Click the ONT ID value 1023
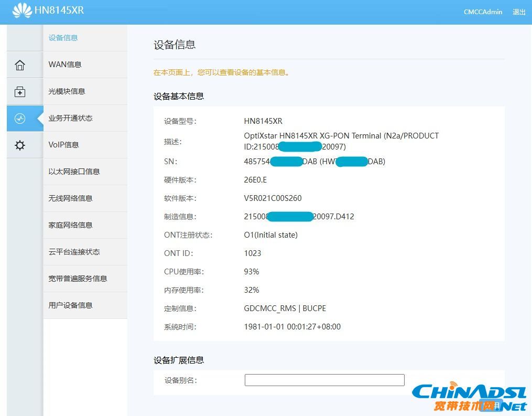Screen dimensions: 532x416 pyautogui.click(x=253, y=253)
